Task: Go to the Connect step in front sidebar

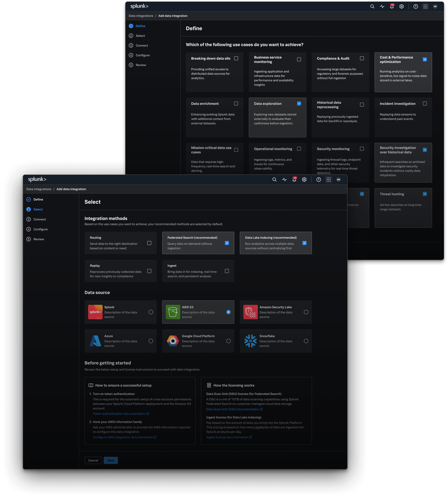Action: tap(39, 219)
